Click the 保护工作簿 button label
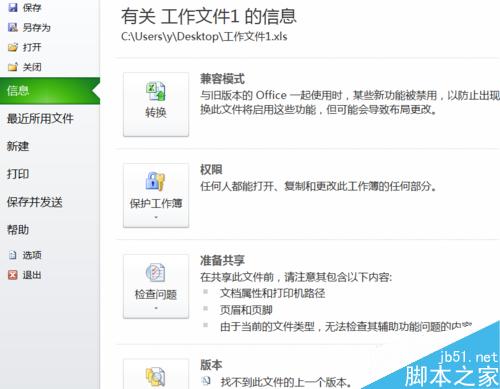Image resolution: width=500 pixels, height=389 pixels. (156, 203)
